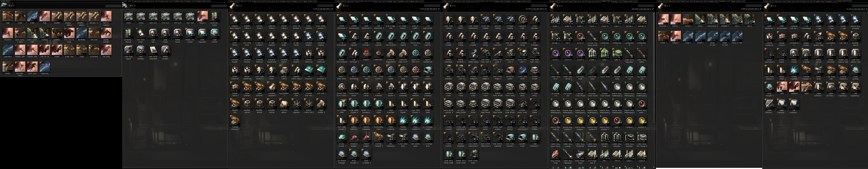Screen dimensions: 868x169
Task: Click the Wasp EC-900 drone icon
Action: tap(737, 36)
